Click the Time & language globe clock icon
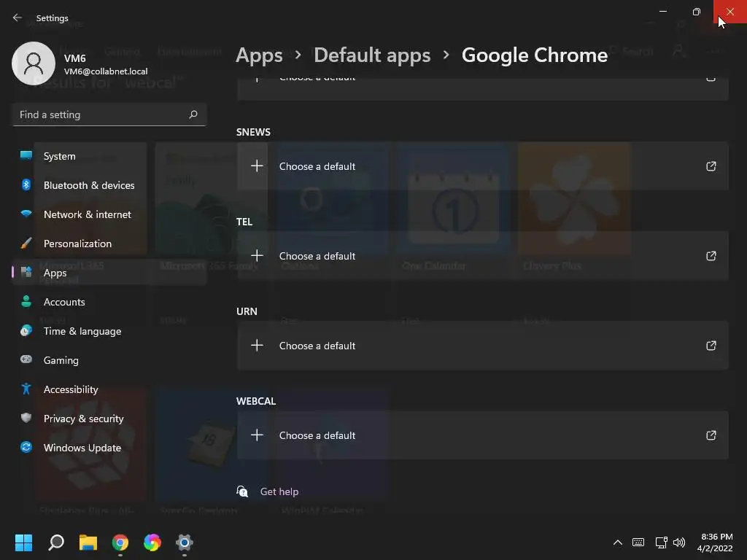747x560 pixels. tap(26, 330)
